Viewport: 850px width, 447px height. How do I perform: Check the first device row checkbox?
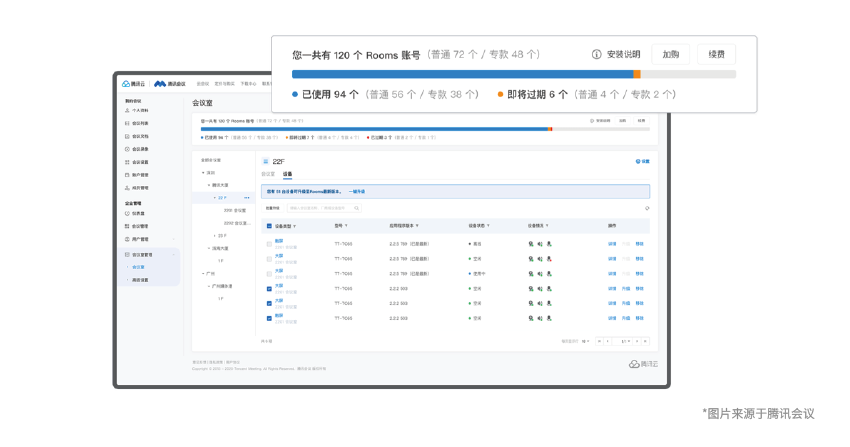pos(268,243)
